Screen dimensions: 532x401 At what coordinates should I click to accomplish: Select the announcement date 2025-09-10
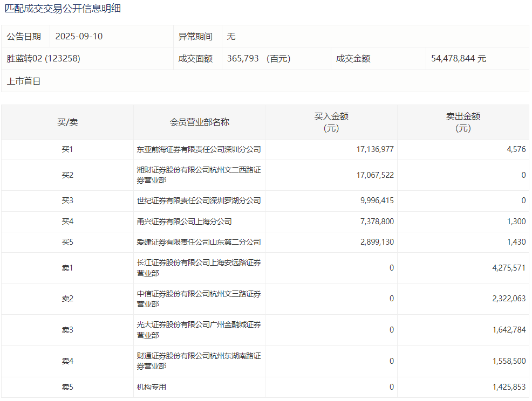tap(79, 37)
